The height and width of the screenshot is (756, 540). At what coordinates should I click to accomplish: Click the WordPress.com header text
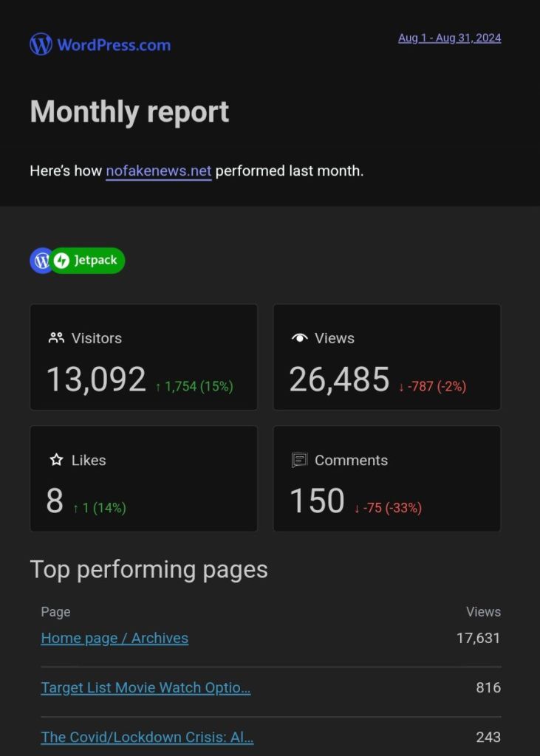click(114, 45)
